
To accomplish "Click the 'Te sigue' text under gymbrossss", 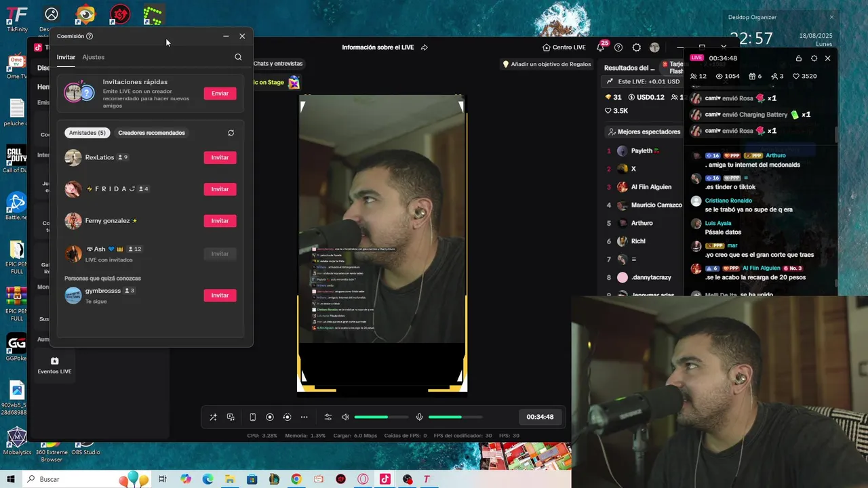I will pos(96,301).
